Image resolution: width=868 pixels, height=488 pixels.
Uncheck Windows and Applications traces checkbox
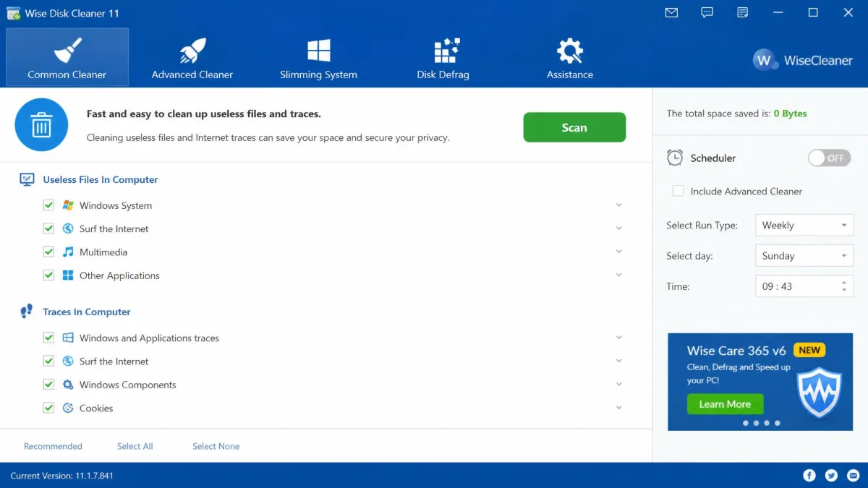click(x=48, y=338)
